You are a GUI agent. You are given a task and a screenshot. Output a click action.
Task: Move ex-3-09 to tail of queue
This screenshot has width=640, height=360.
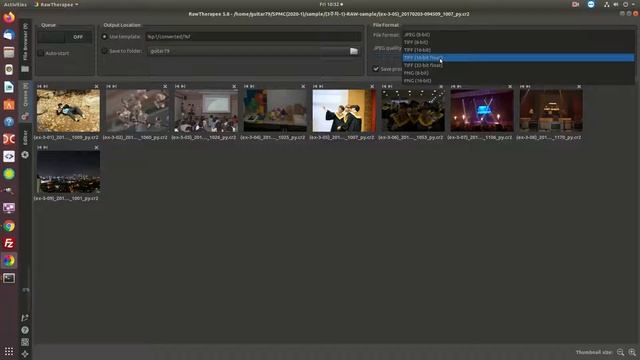[x=45, y=147]
